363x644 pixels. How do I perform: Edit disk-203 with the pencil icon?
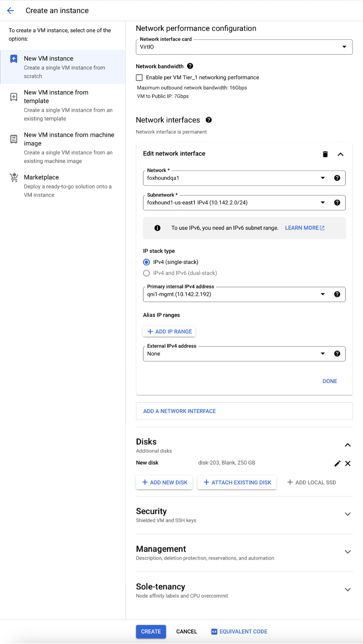coord(337,463)
